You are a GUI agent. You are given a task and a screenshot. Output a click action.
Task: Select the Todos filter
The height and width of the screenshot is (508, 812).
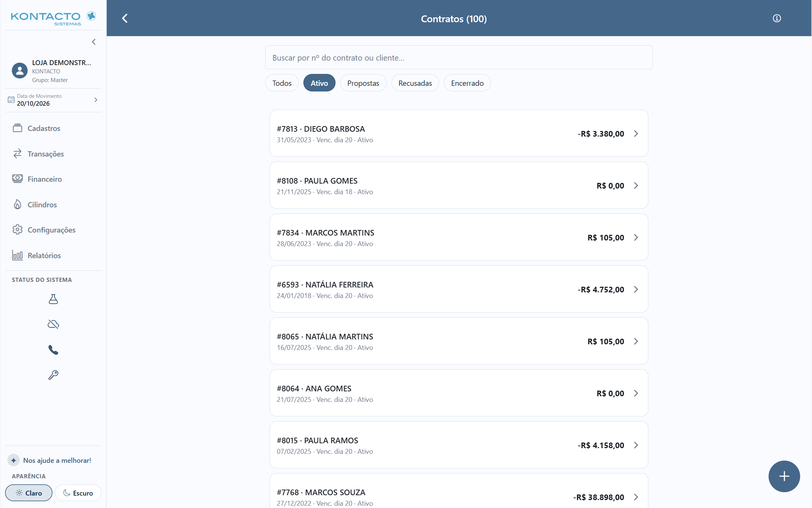pos(282,83)
